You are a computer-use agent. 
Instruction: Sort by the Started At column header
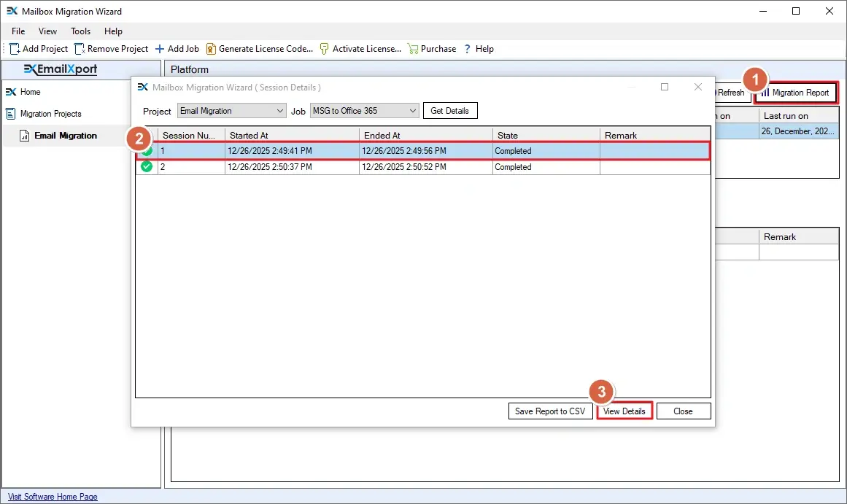pos(292,136)
